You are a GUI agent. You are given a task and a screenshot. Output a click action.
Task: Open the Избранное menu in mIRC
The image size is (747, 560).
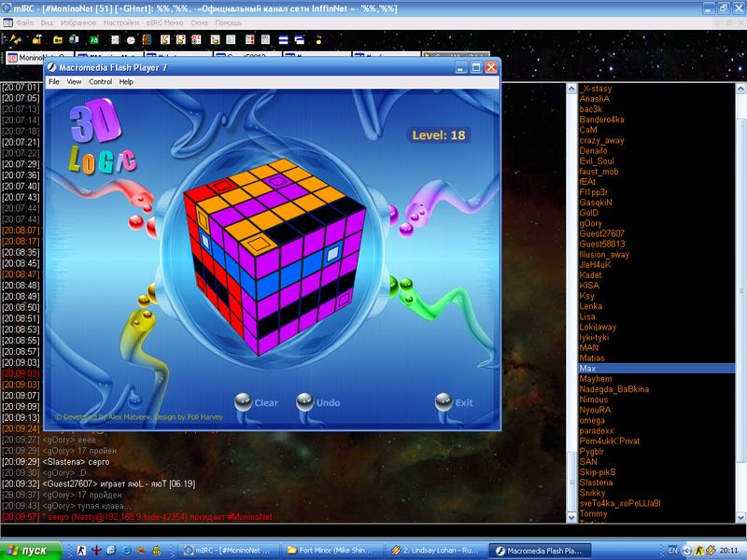coord(78,22)
